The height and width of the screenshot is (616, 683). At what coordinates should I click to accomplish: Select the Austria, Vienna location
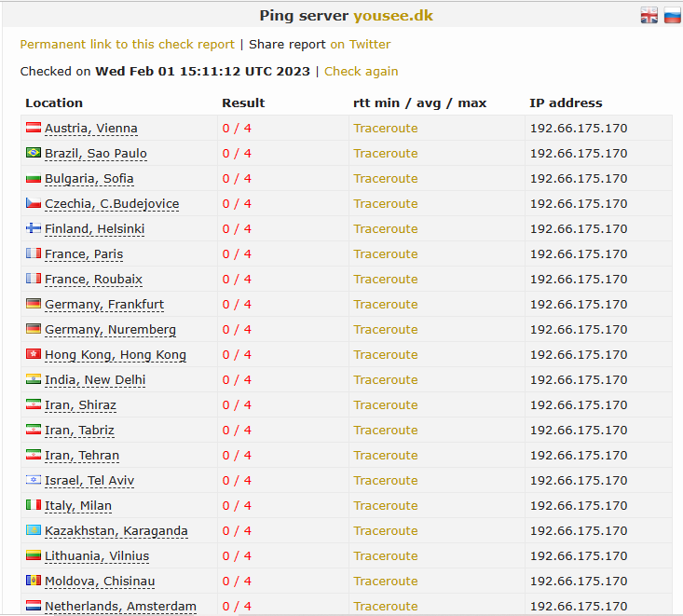coord(91,129)
